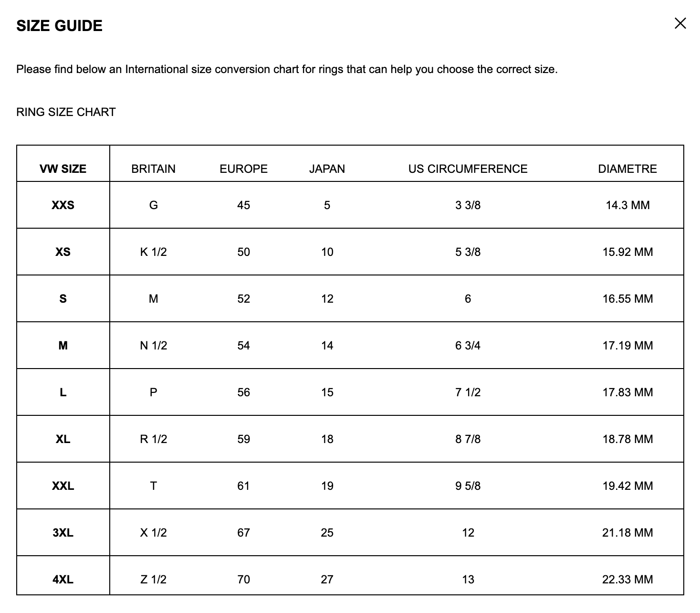This screenshot has width=700, height=613.
Task: Click the 4XL size row label
Action: (x=63, y=580)
